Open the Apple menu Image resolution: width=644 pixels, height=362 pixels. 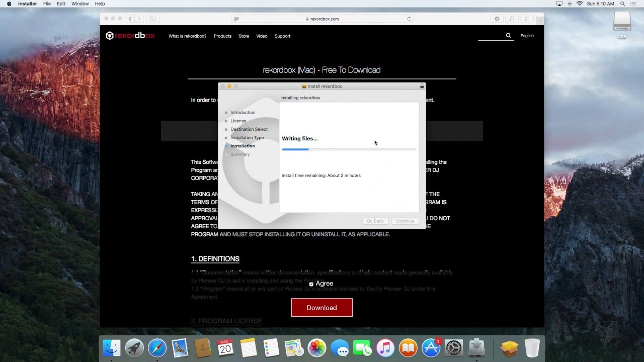point(9,4)
